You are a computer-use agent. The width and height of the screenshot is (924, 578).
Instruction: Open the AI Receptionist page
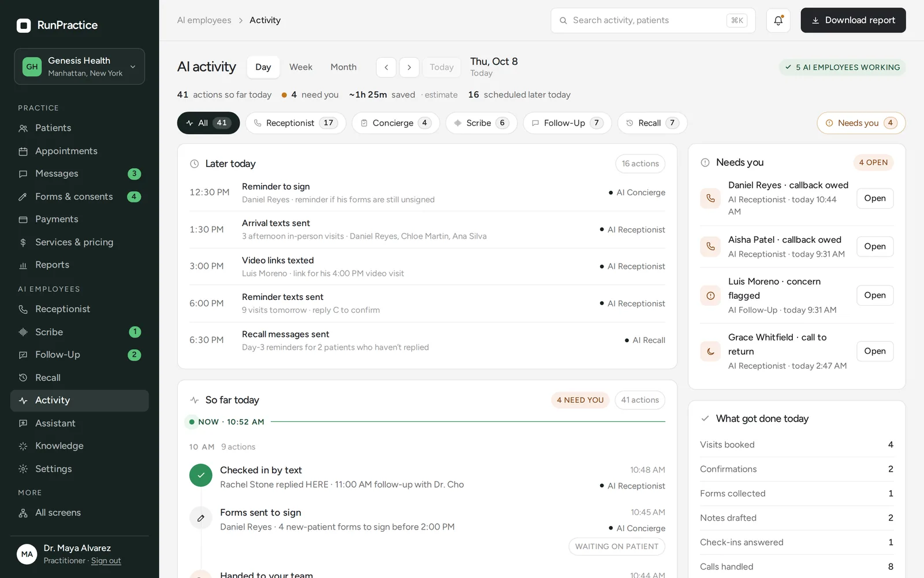click(x=80, y=309)
